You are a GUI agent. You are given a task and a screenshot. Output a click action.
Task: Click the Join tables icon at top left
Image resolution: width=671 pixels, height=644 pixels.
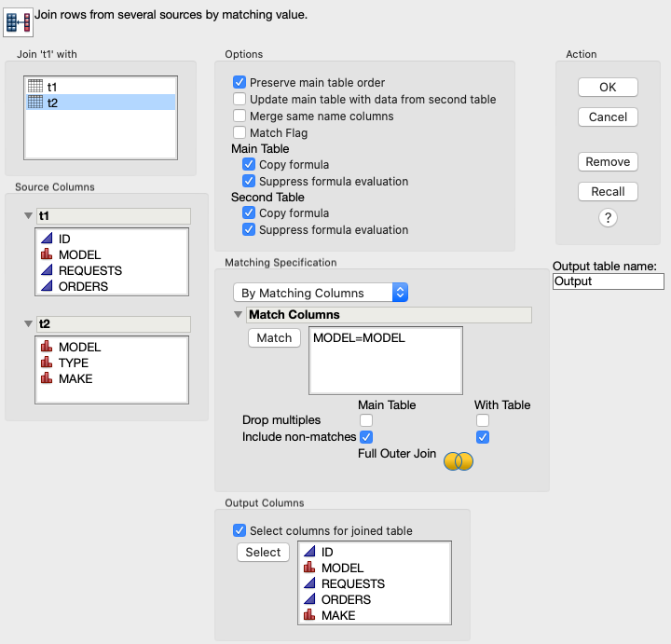(18, 22)
